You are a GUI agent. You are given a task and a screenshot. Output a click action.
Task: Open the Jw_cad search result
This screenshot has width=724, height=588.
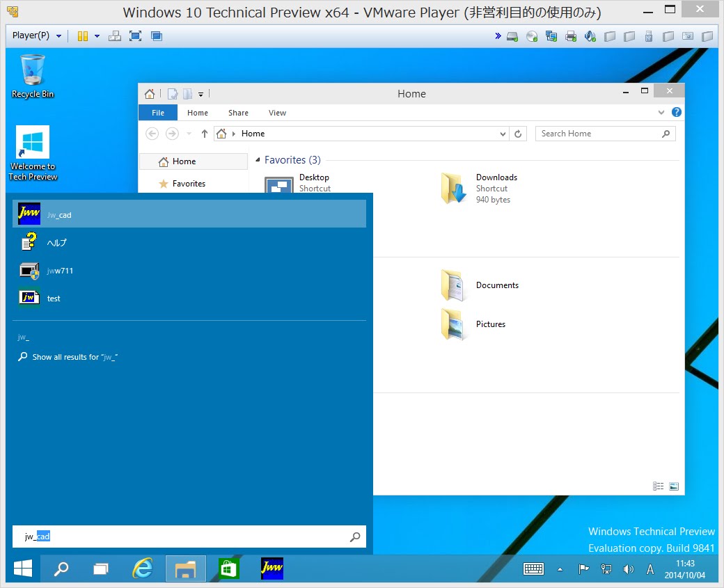tap(189, 214)
